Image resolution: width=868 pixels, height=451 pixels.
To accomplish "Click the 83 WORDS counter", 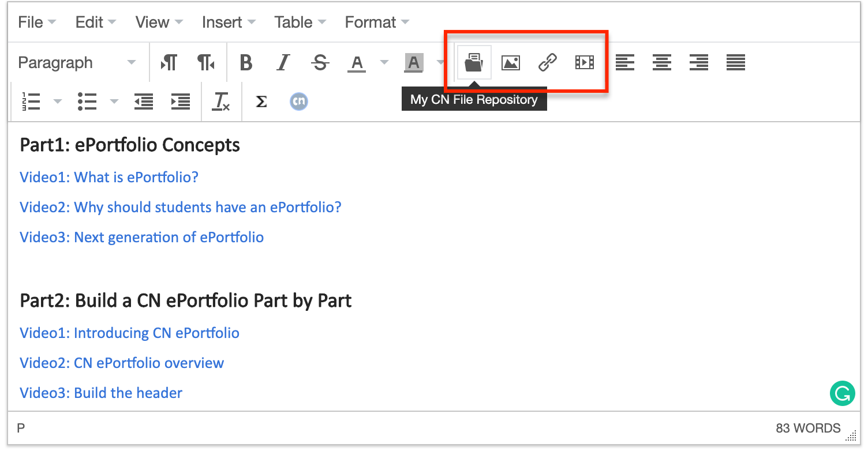I will click(x=808, y=428).
